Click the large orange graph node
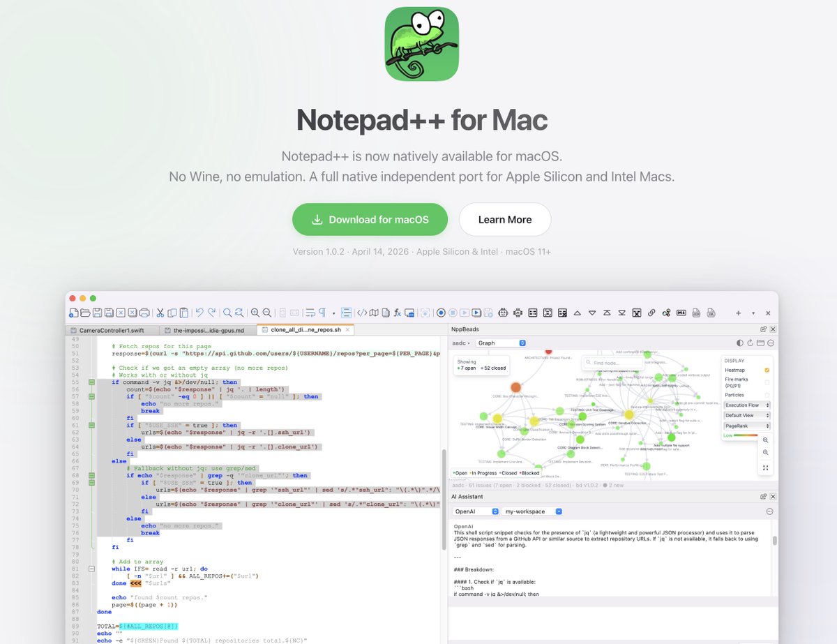The height and width of the screenshot is (644, 837). point(515,387)
